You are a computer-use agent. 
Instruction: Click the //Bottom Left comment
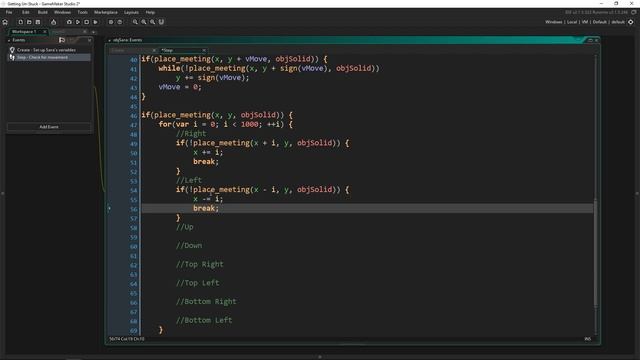coord(204,320)
